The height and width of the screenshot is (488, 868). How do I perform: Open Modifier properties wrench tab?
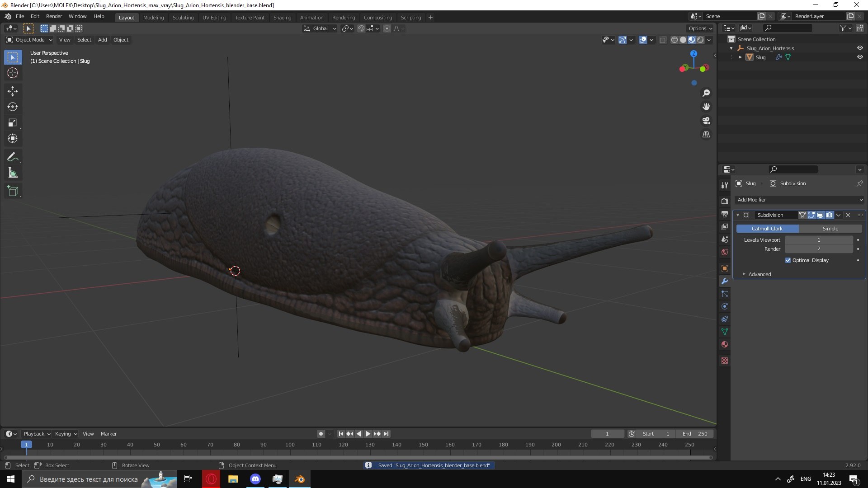coord(725,281)
